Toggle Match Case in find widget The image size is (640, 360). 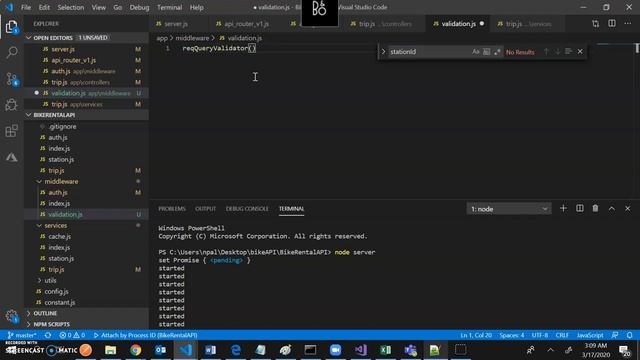[x=476, y=52]
